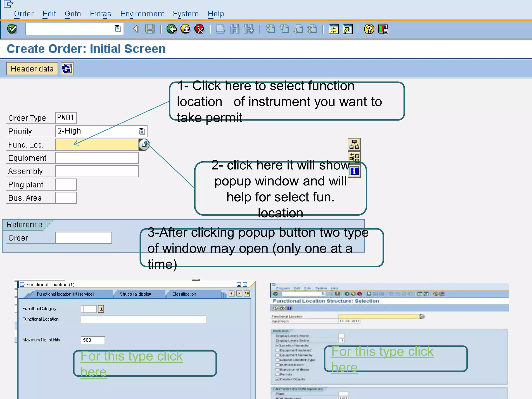The image size is (532, 399).
Task: Click the yellow Help question mark icon
Action: coord(369,29)
